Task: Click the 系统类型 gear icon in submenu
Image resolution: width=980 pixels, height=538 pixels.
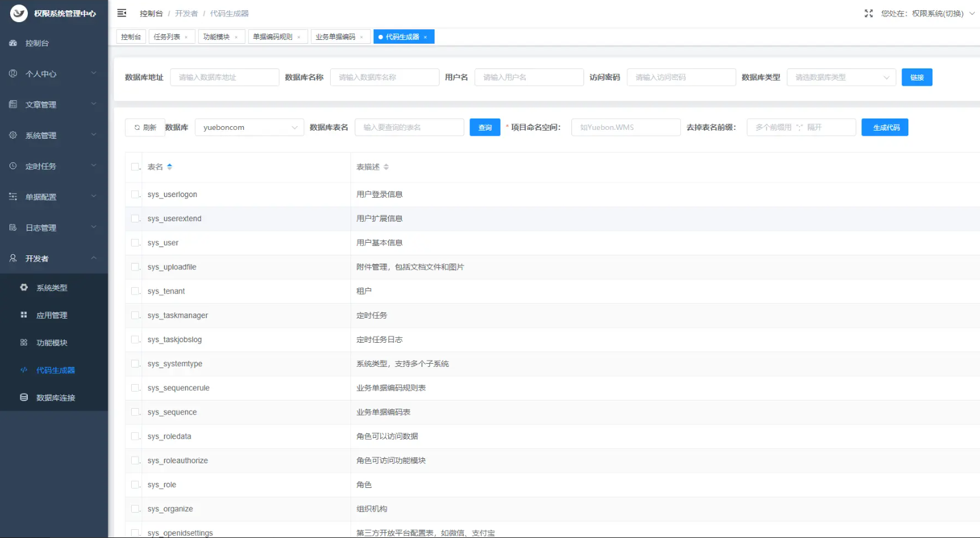Action: [x=24, y=287]
